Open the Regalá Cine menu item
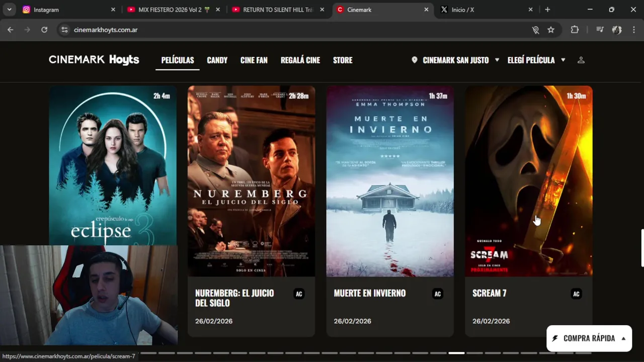 [300, 60]
